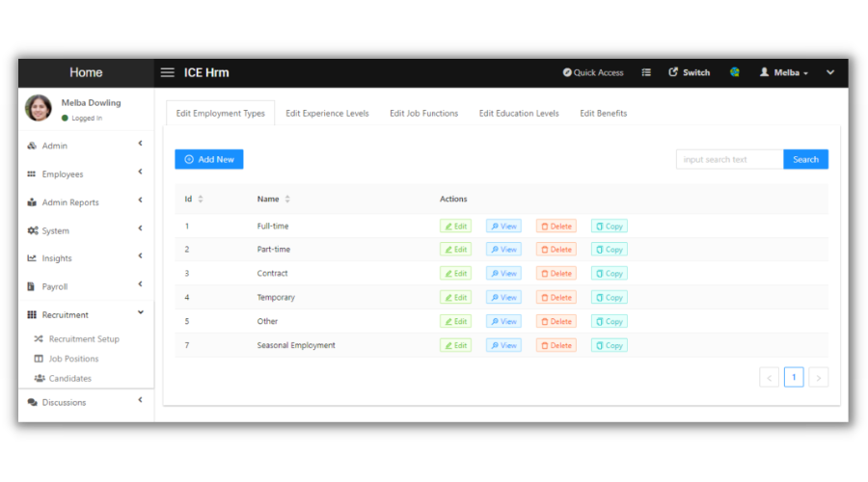Viewport: 868px width, 482px height.
Task: Open Candidates under Recruitment
Action: pos(69,379)
